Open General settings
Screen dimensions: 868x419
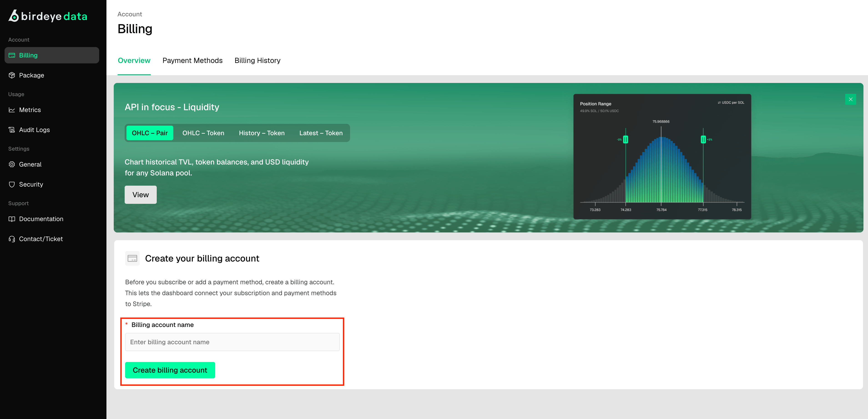click(x=52, y=164)
